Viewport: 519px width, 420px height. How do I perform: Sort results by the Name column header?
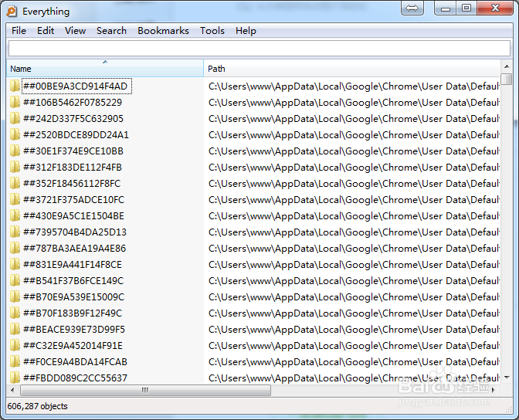105,69
